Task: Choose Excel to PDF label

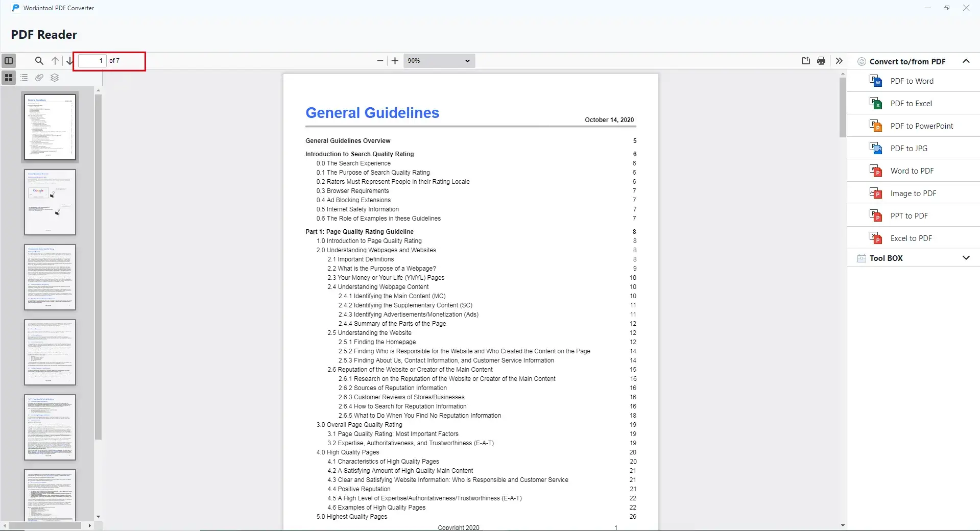Action: pos(911,238)
